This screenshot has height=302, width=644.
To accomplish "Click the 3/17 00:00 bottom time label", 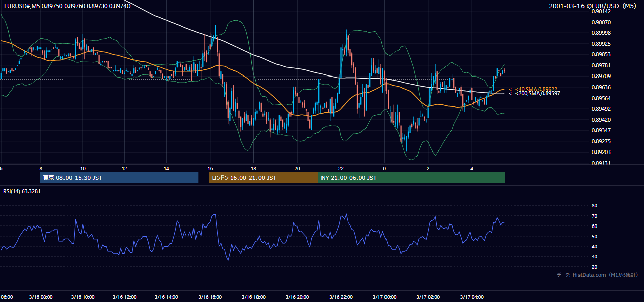I will click(x=384, y=297).
